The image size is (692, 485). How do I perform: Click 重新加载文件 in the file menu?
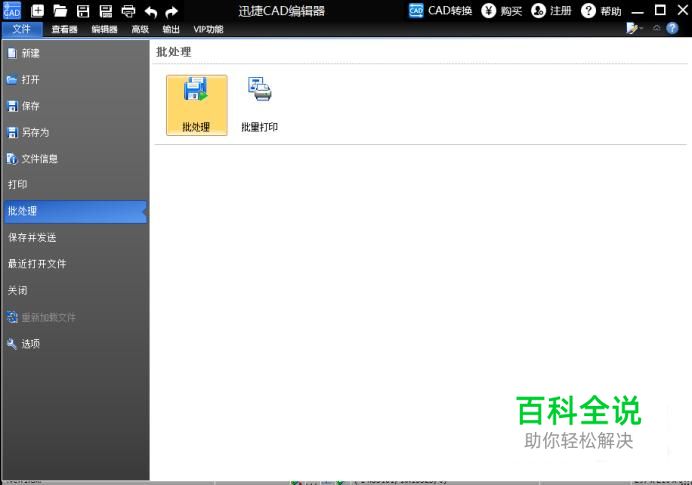coord(75,317)
